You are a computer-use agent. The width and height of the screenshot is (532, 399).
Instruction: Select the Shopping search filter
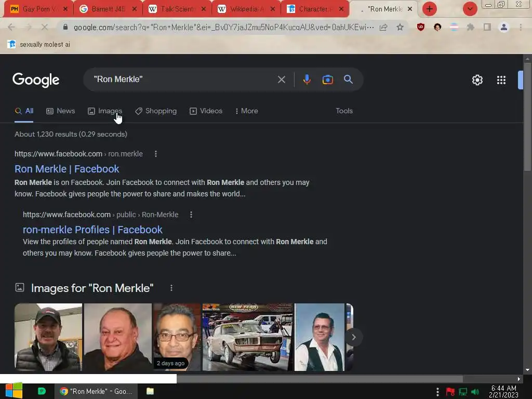(x=156, y=111)
